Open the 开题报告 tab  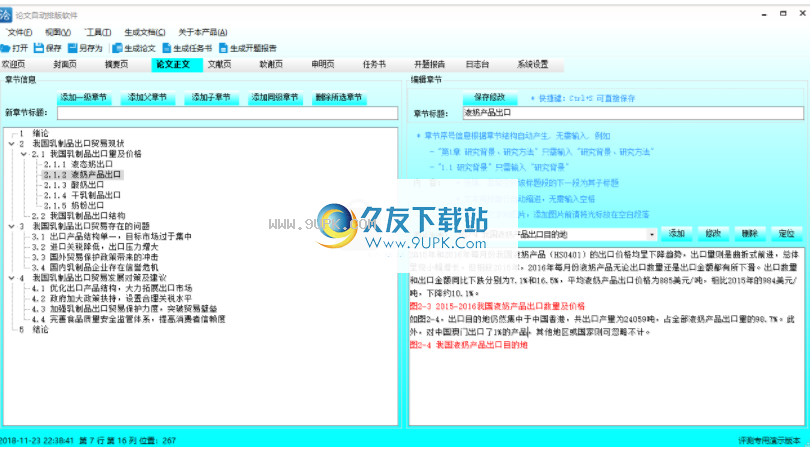pyautogui.click(x=429, y=65)
